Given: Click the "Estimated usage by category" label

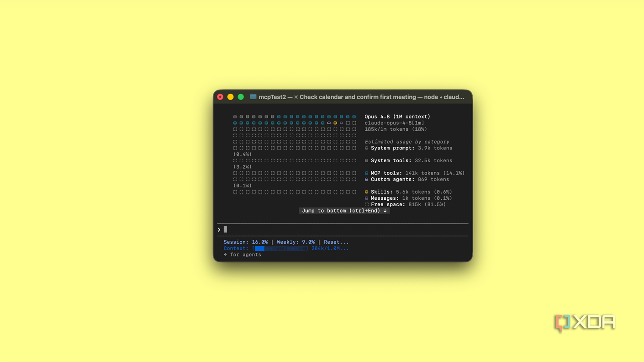Looking at the screenshot, I should pyautogui.click(x=407, y=142).
